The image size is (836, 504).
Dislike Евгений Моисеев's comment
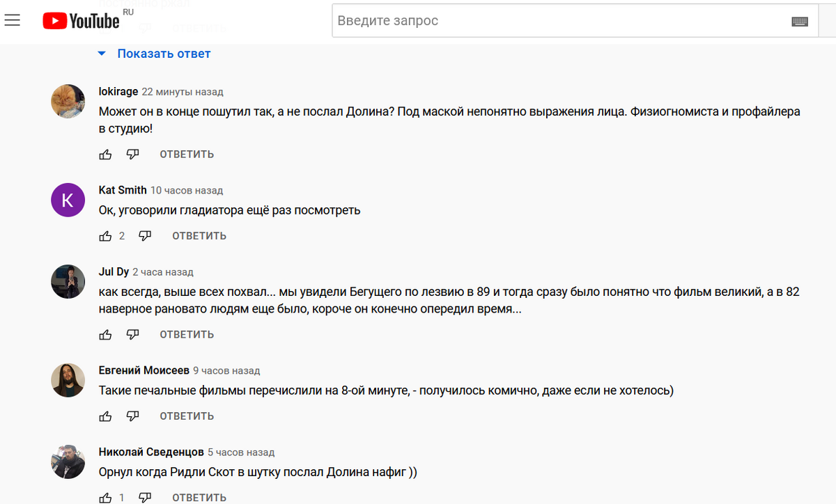pos(132,416)
